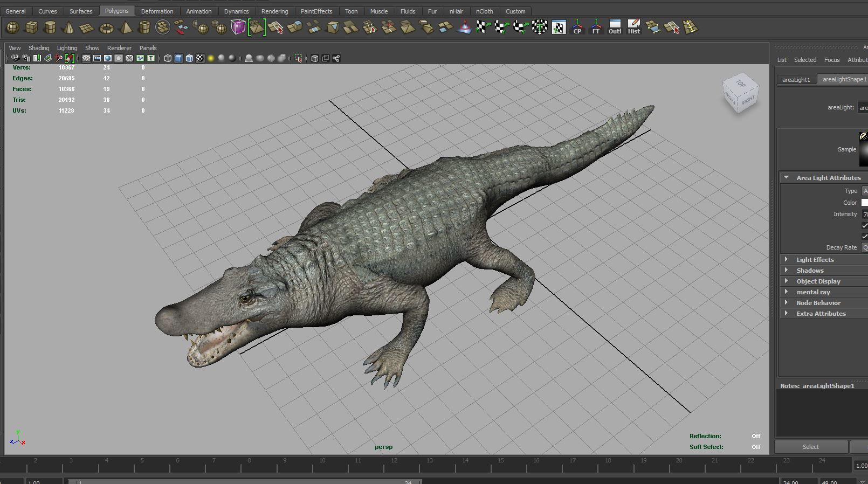The width and height of the screenshot is (868, 484).
Task: Toggle second checkbox above Decay Rate
Action: 865,236
